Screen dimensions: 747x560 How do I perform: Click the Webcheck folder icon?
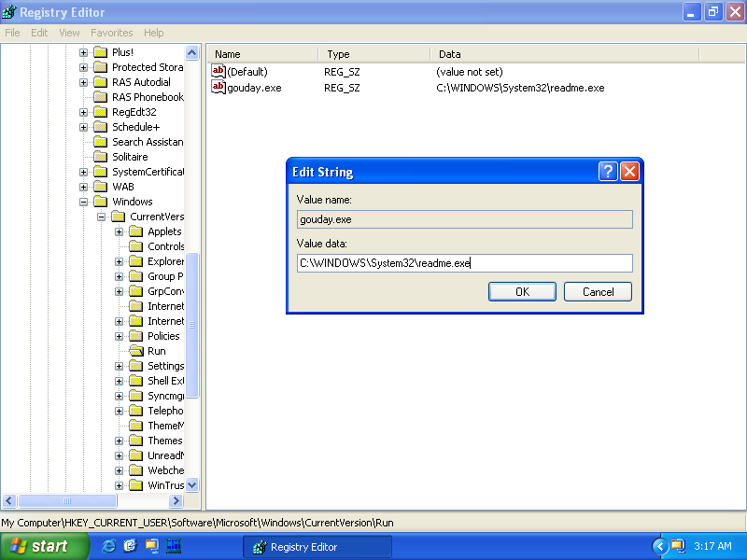click(136, 470)
